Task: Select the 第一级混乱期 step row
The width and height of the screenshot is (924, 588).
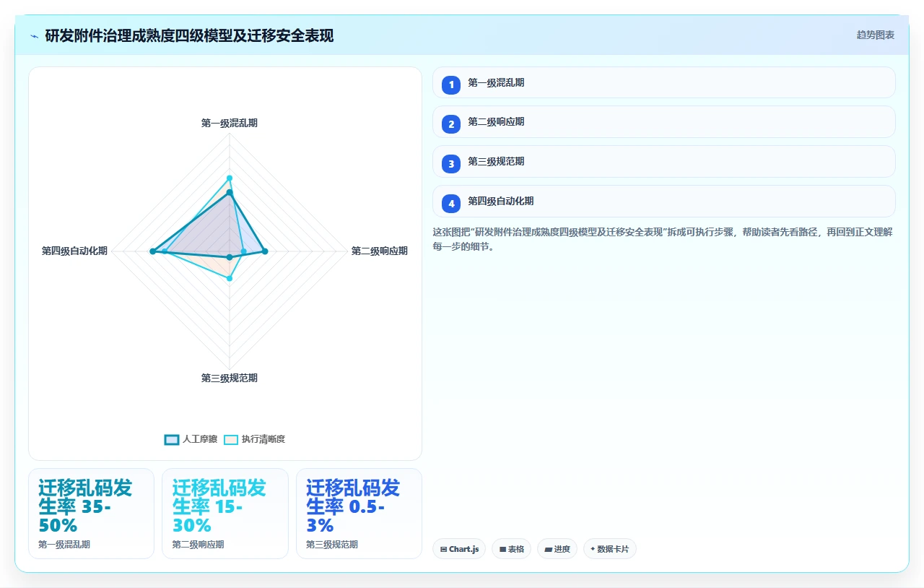Action: pos(663,82)
